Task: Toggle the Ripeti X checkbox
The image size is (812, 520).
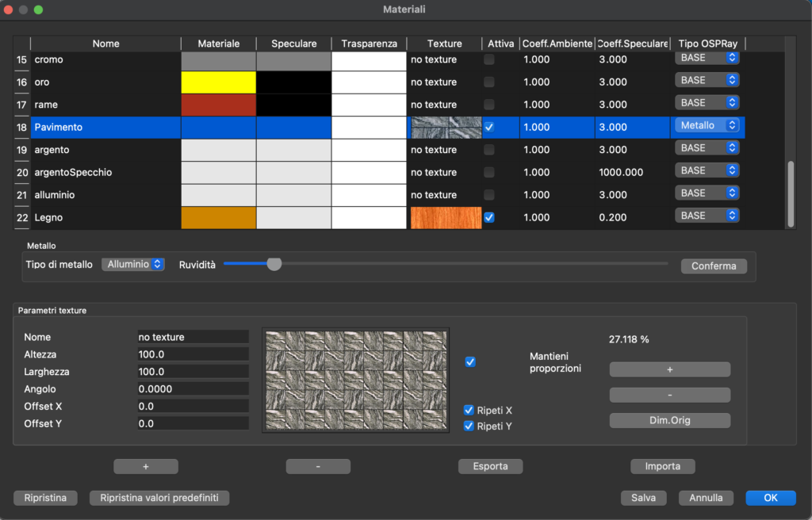Action: pos(469,411)
